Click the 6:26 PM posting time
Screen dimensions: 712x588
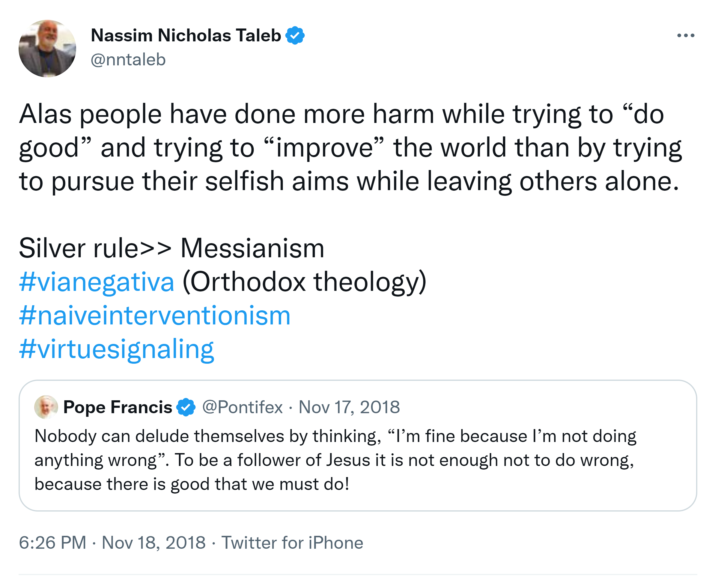[x=52, y=543]
